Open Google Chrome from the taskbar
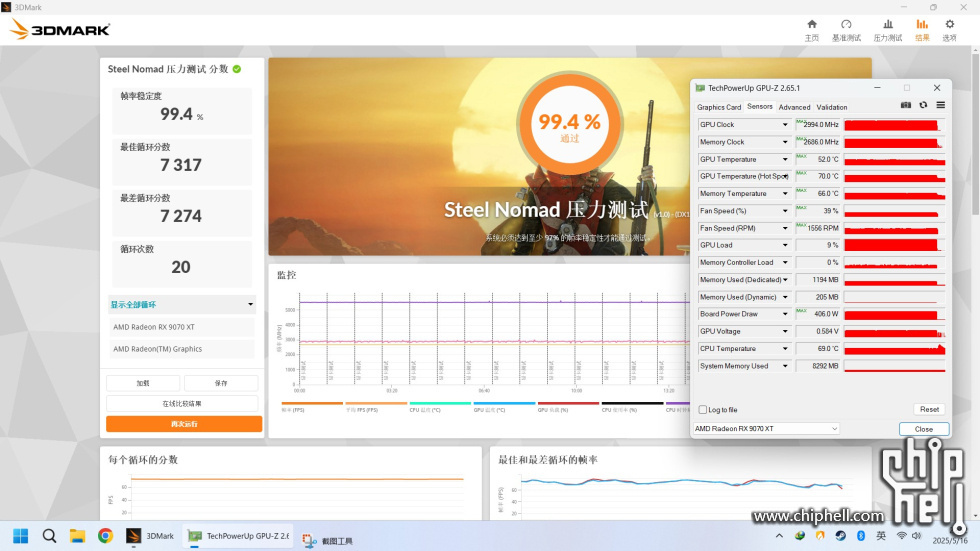Image resolution: width=980 pixels, height=551 pixels. pyautogui.click(x=105, y=536)
